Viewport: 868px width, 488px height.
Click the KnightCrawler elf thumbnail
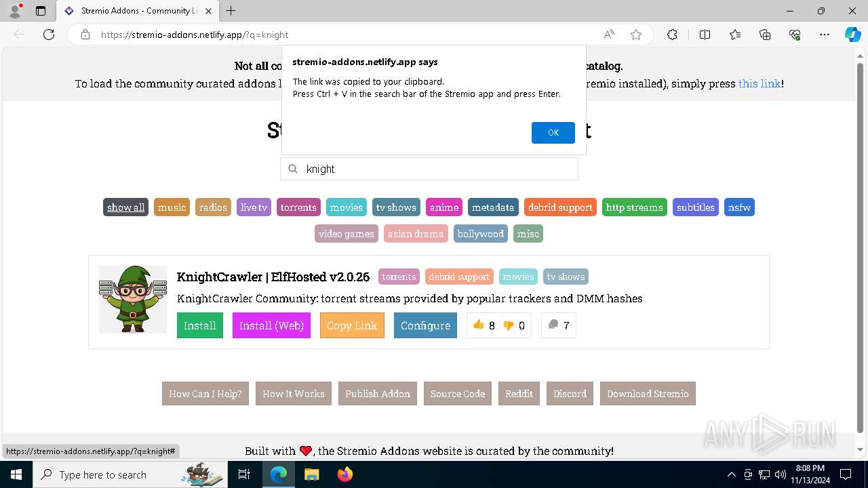[133, 300]
